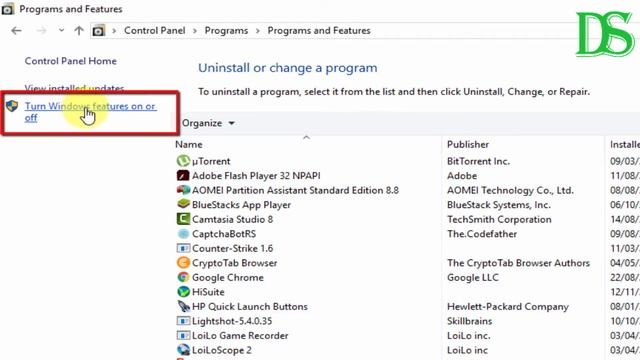The height and width of the screenshot is (360, 640).
Task: Sort by the Installed On column header
Action: coord(625,144)
